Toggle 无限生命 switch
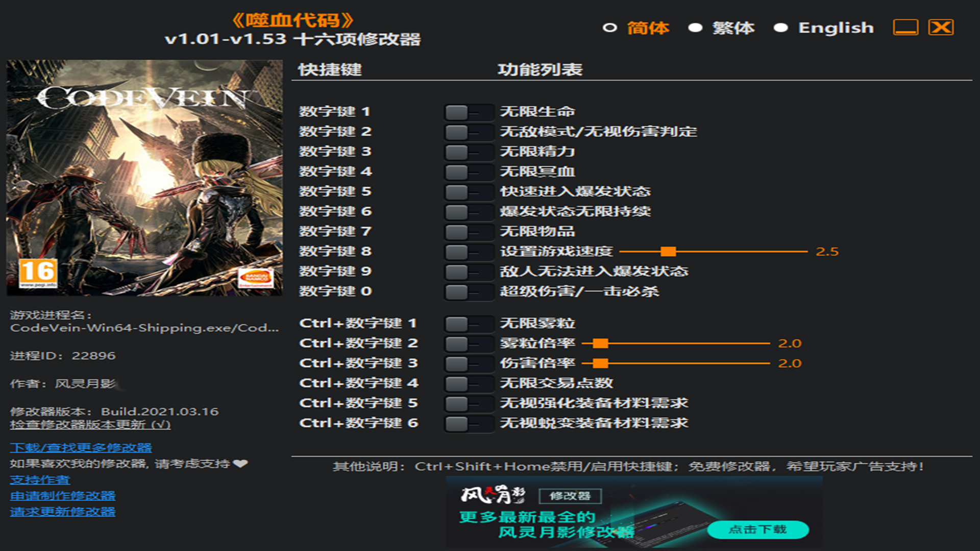This screenshot has height=551, width=980. click(468, 112)
